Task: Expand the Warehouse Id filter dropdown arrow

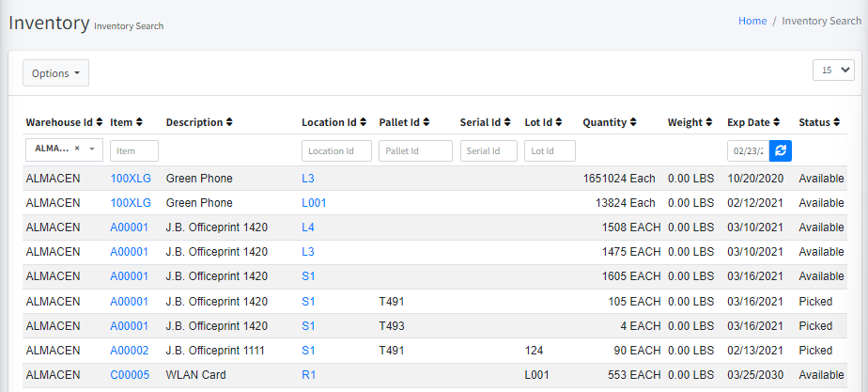Action: point(93,149)
